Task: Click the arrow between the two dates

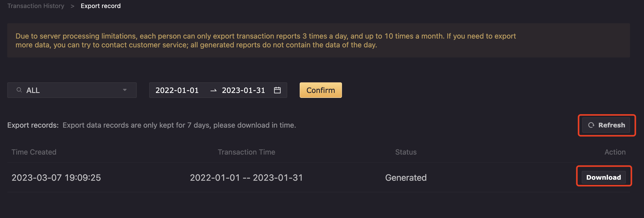Action: (213, 90)
